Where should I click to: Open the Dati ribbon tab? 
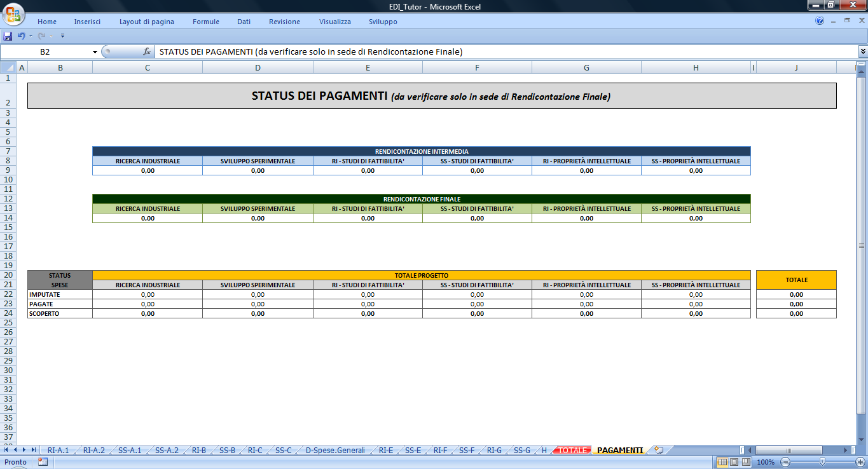[244, 22]
